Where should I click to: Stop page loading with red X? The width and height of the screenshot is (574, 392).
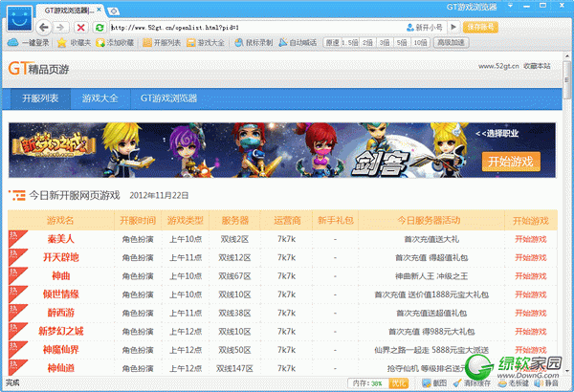(81, 28)
